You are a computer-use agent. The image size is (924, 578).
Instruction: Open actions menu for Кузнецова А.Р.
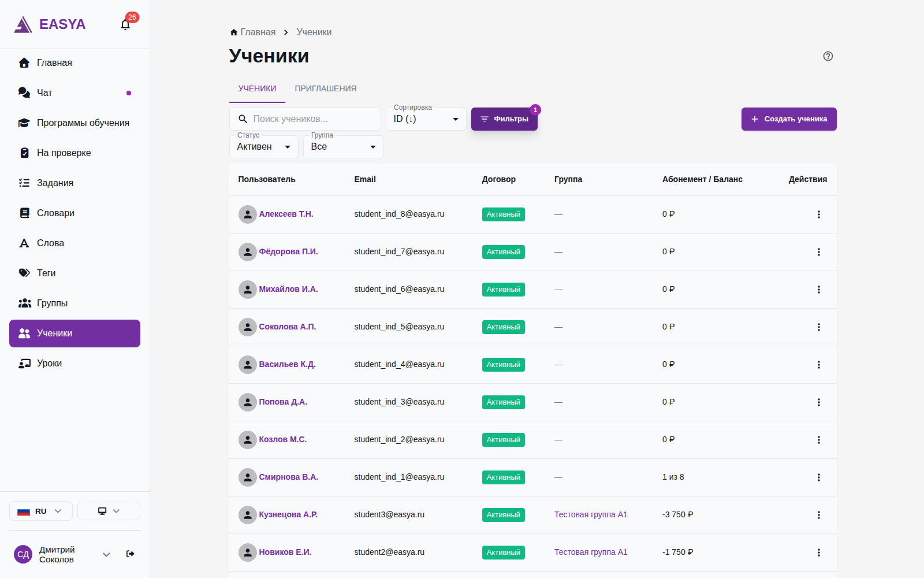(818, 515)
